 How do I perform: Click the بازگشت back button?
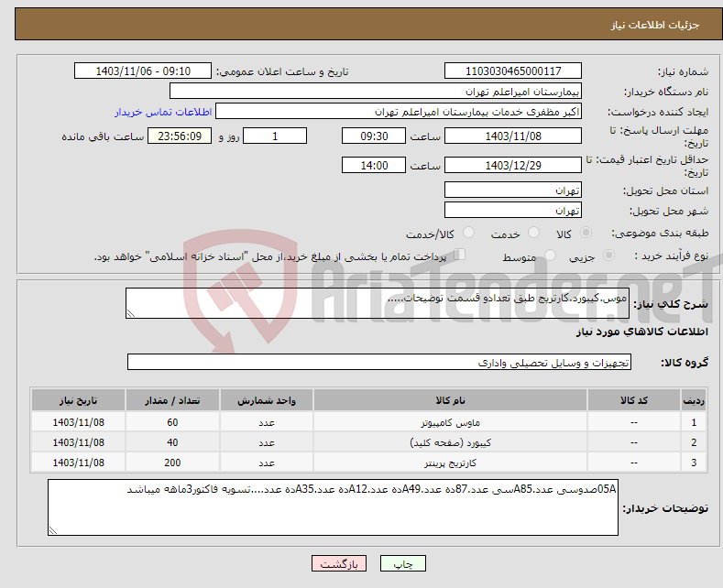click(339, 563)
